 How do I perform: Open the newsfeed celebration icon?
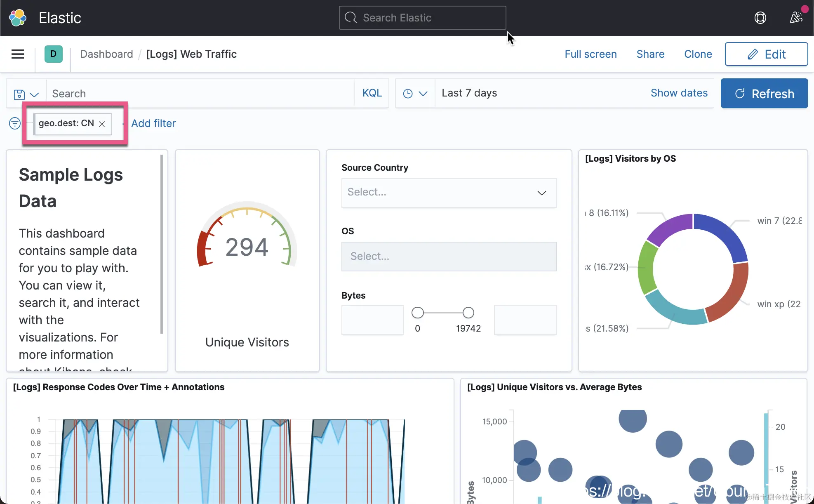(796, 18)
